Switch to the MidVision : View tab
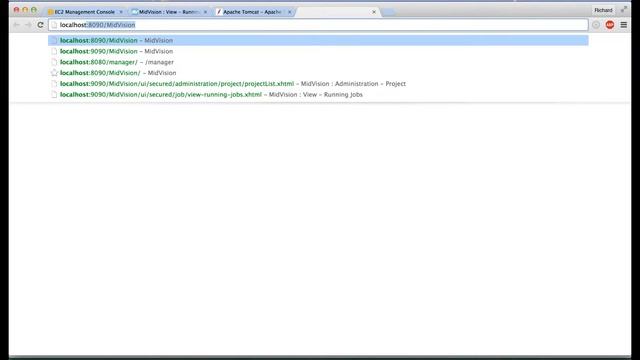This screenshot has width=640, height=360. point(168,12)
